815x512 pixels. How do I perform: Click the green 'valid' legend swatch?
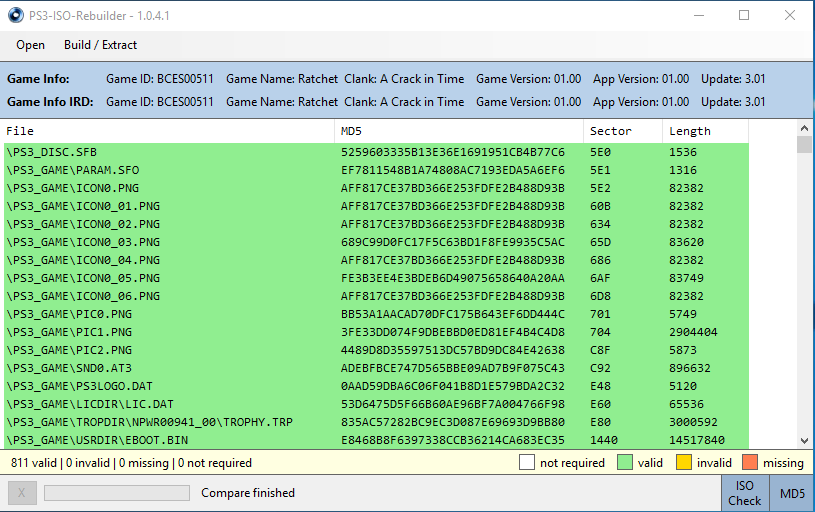pyautogui.click(x=624, y=462)
